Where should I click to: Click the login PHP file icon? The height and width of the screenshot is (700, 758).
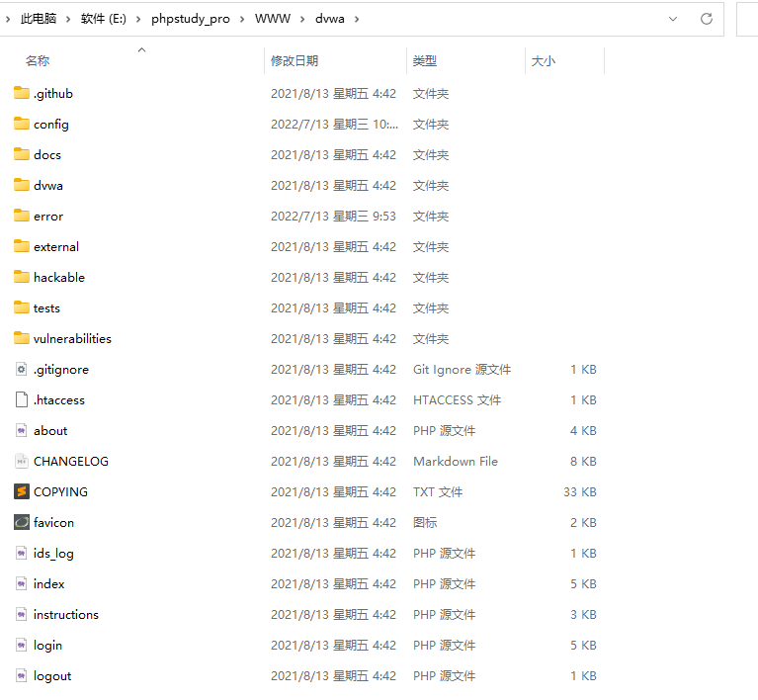point(22,645)
